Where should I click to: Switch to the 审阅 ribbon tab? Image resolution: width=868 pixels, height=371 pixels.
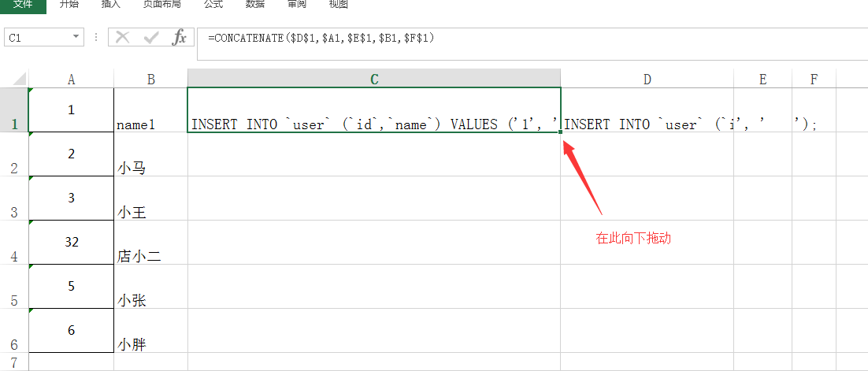click(297, 5)
